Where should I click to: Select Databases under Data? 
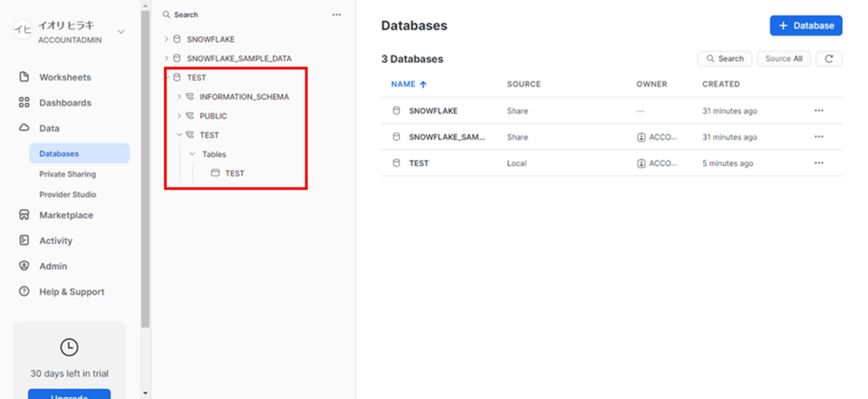pos(80,154)
